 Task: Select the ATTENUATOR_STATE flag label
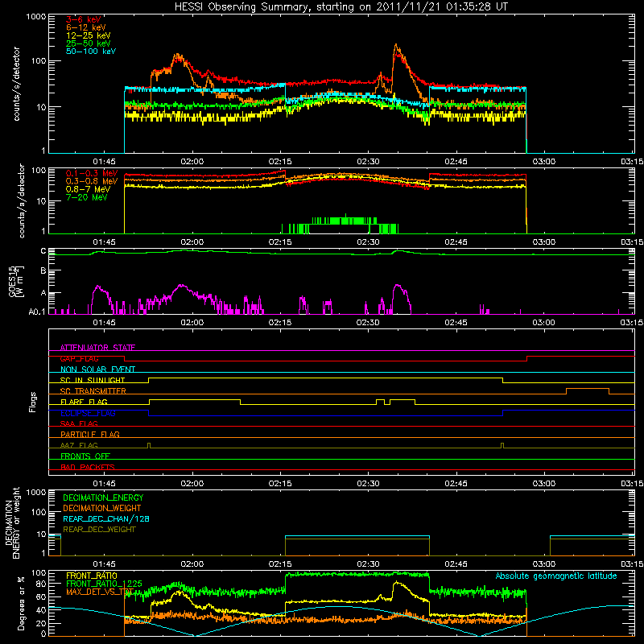click(97, 348)
